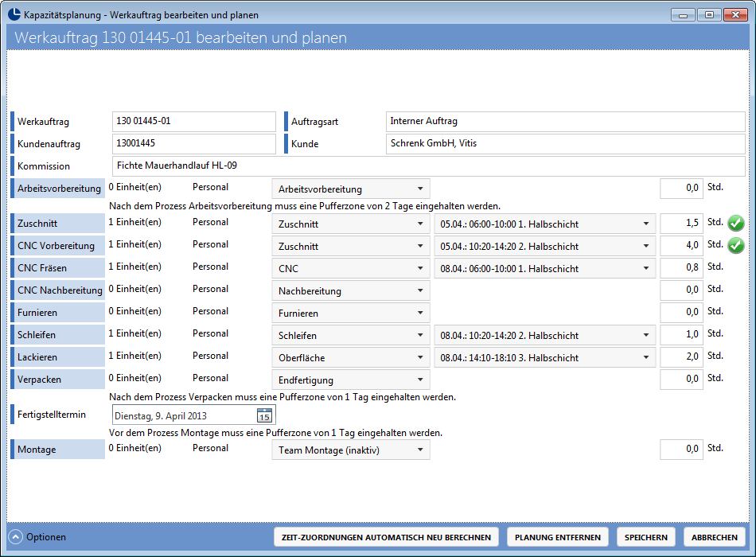Click the Zuschnitt process label
The width and height of the screenshot is (756, 557).
click(58, 224)
